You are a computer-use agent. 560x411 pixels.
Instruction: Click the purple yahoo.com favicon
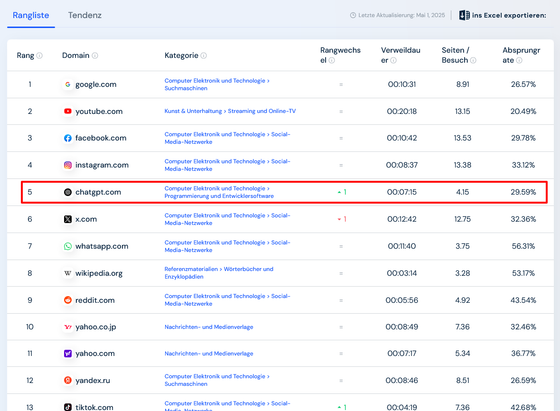tap(68, 354)
